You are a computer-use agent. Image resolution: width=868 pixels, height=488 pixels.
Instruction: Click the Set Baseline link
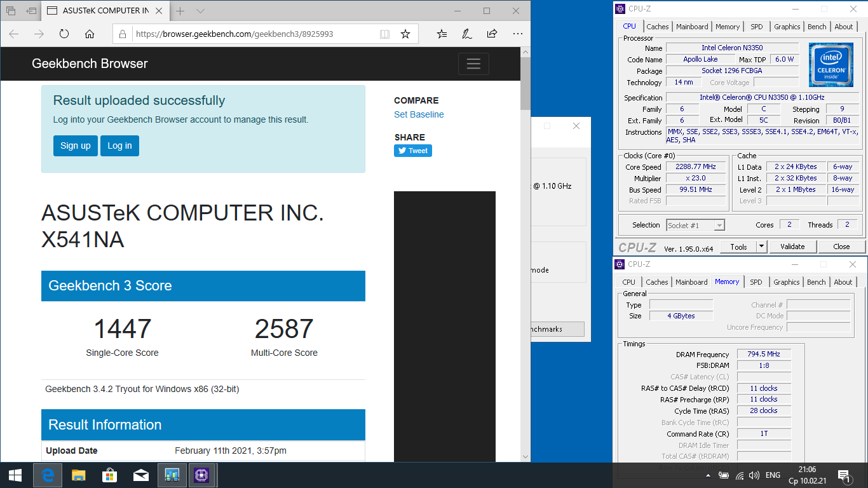(419, 114)
